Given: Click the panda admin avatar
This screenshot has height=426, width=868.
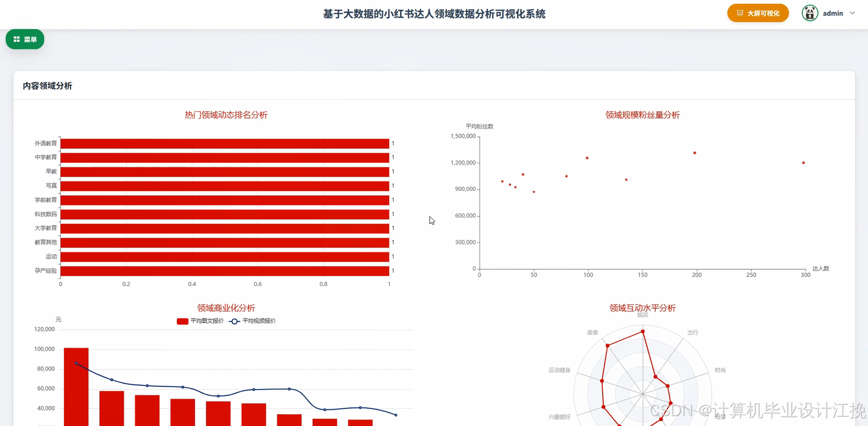Looking at the screenshot, I should (x=810, y=13).
